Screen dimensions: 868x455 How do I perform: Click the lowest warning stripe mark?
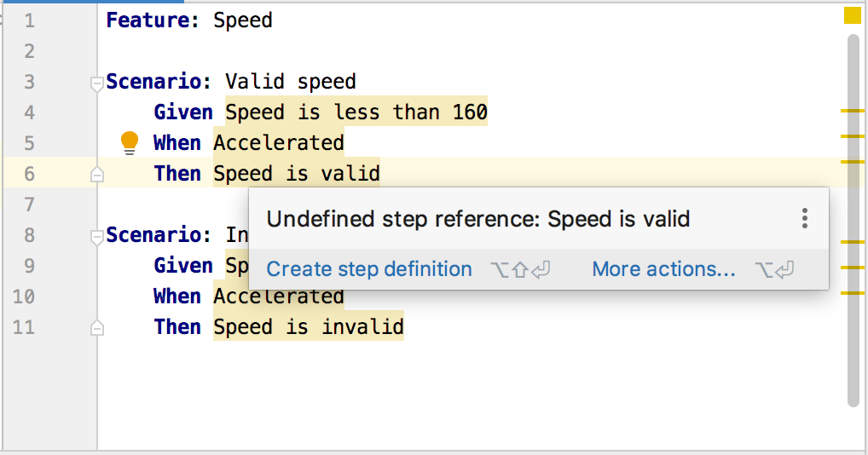[x=852, y=292]
